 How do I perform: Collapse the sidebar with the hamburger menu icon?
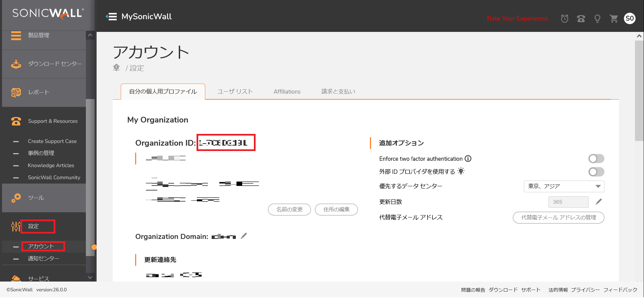coord(111,16)
